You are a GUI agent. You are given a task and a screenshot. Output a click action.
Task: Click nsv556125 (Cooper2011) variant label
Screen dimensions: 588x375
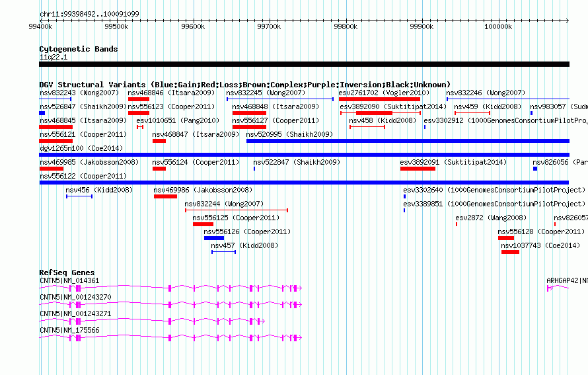[236, 218]
